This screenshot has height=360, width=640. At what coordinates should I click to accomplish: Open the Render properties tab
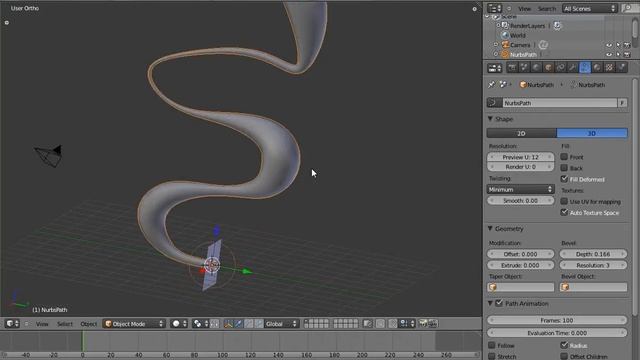click(x=512, y=68)
